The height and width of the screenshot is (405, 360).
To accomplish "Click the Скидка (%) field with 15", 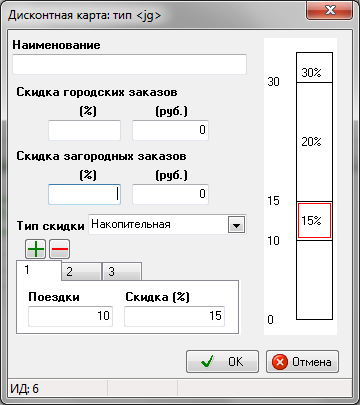I will pyautogui.click(x=174, y=316).
